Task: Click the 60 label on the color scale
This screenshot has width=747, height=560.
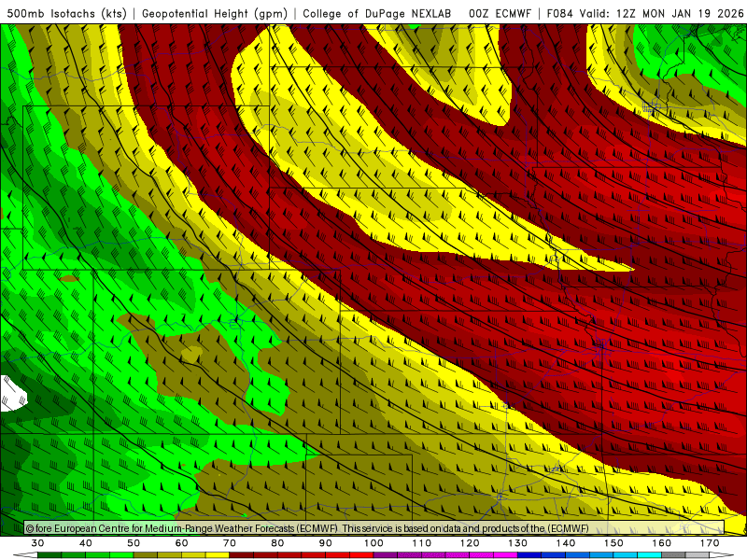Action: (x=181, y=543)
